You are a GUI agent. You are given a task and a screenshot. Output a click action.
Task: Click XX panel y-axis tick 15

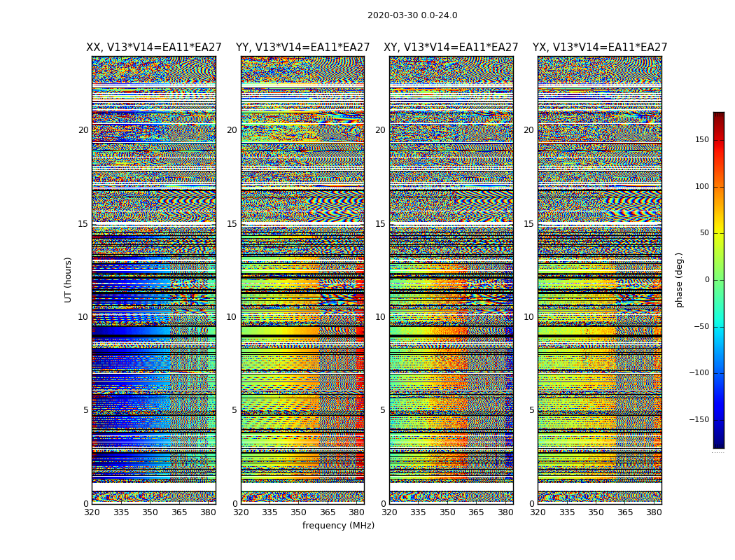(x=83, y=224)
